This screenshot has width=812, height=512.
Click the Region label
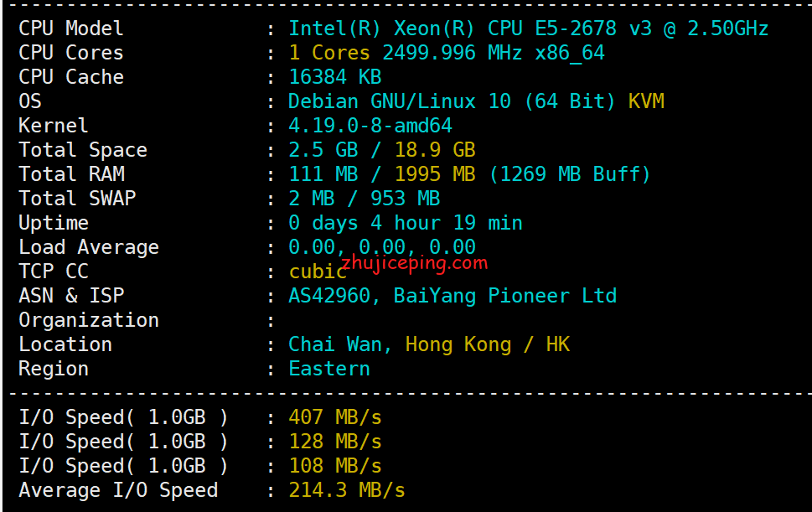[x=54, y=369]
